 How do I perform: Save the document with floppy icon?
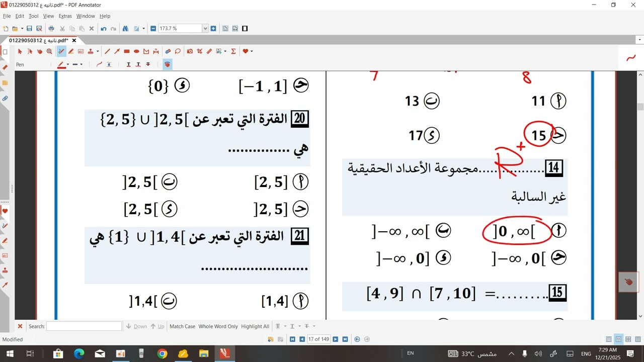pos(29,29)
